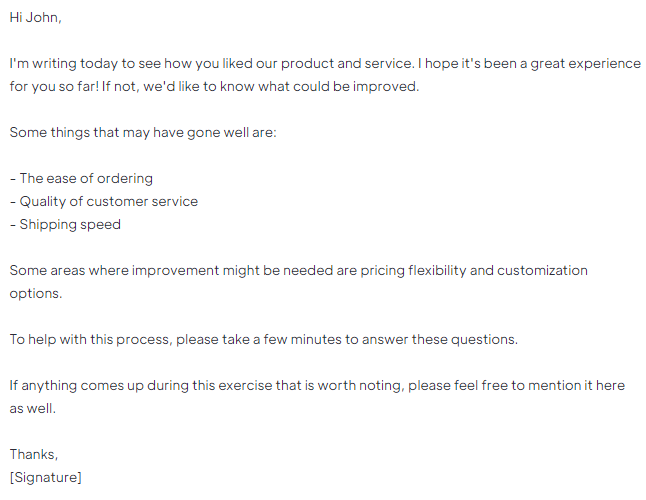Click the word 'customization' in the paragraph
The image size is (646, 500).
point(542,271)
